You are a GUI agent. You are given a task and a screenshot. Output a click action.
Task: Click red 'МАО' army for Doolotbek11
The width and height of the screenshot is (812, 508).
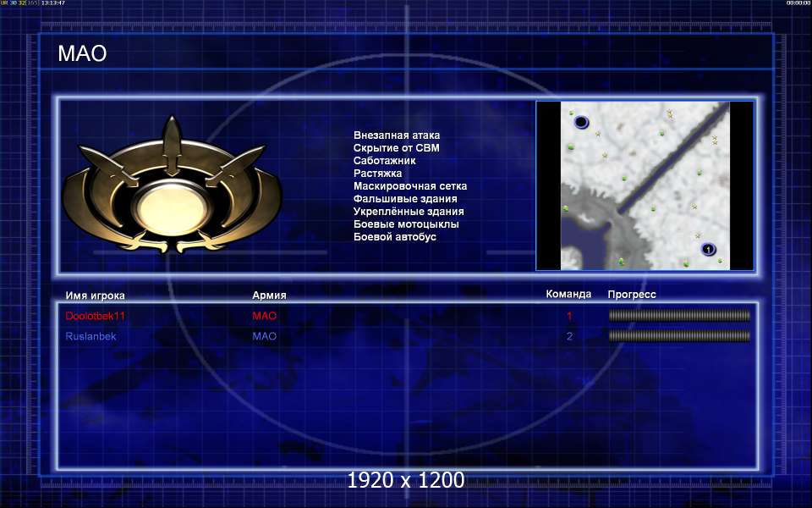(x=264, y=316)
